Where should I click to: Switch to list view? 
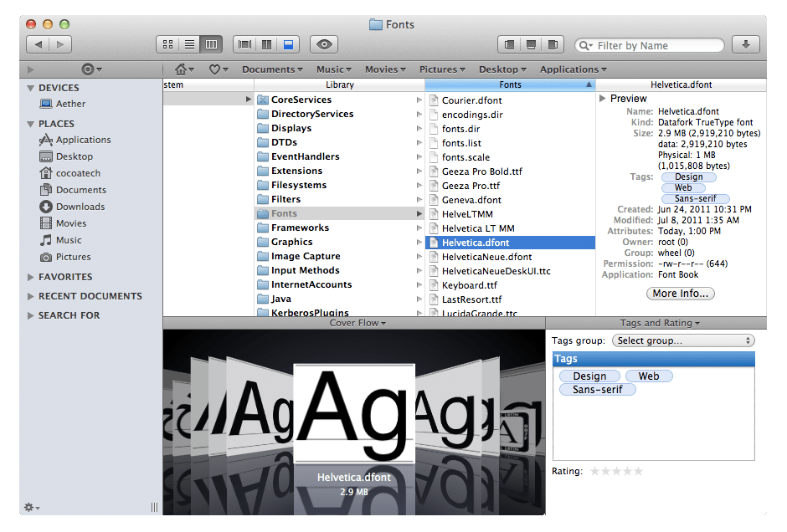click(189, 44)
